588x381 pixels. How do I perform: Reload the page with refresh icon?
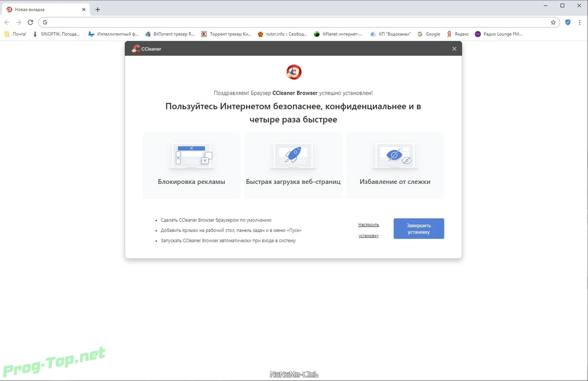click(30, 22)
